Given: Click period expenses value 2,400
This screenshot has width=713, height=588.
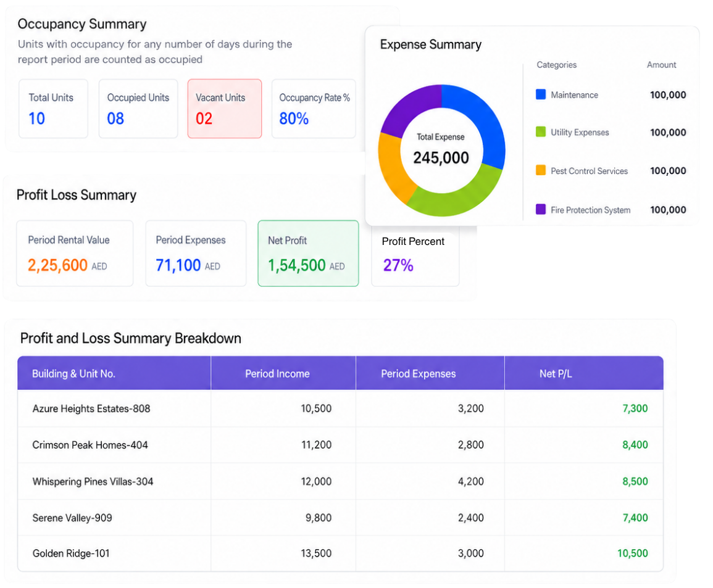Looking at the screenshot, I should click(x=470, y=518).
